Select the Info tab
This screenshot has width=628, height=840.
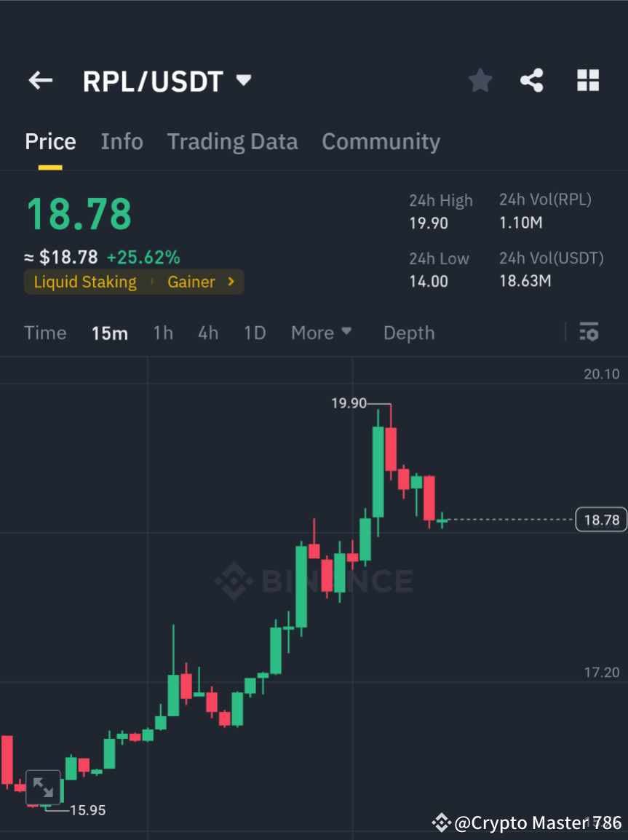tap(122, 141)
